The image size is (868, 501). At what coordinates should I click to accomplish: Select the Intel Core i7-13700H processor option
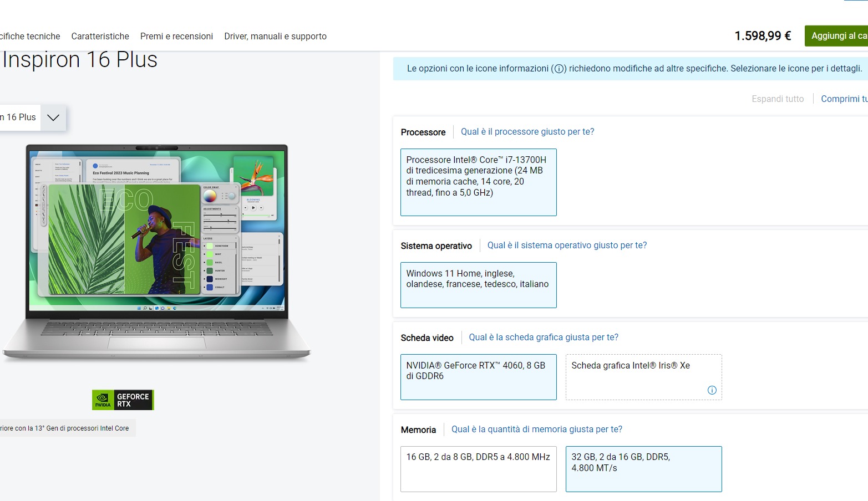coord(479,182)
